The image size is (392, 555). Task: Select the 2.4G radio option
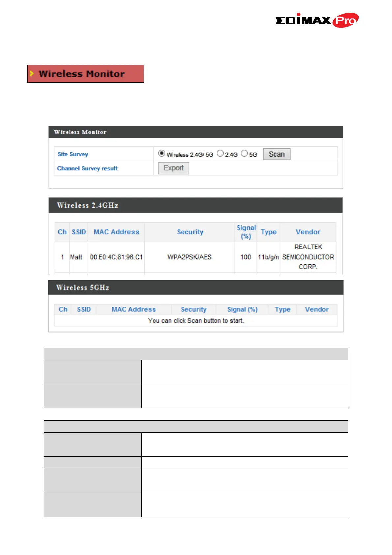click(x=220, y=153)
